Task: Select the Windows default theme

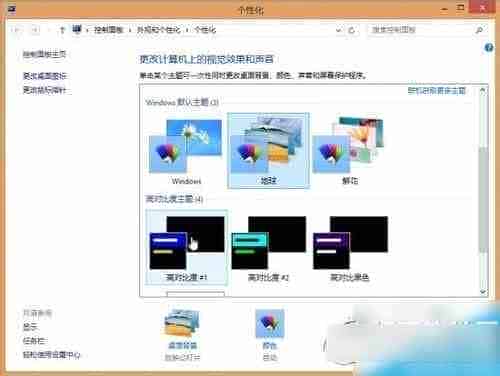Action: click(x=186, y=151)
